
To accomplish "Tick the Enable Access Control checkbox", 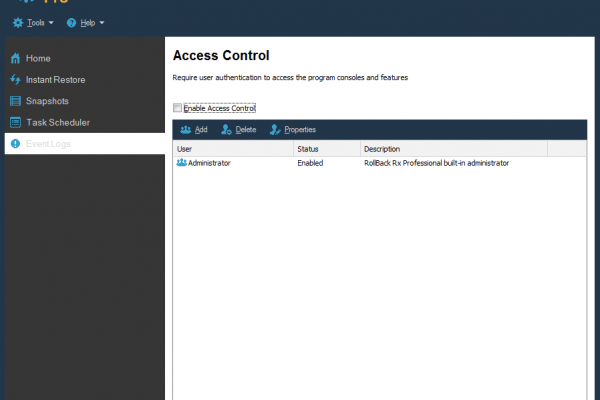I will 177,108.
